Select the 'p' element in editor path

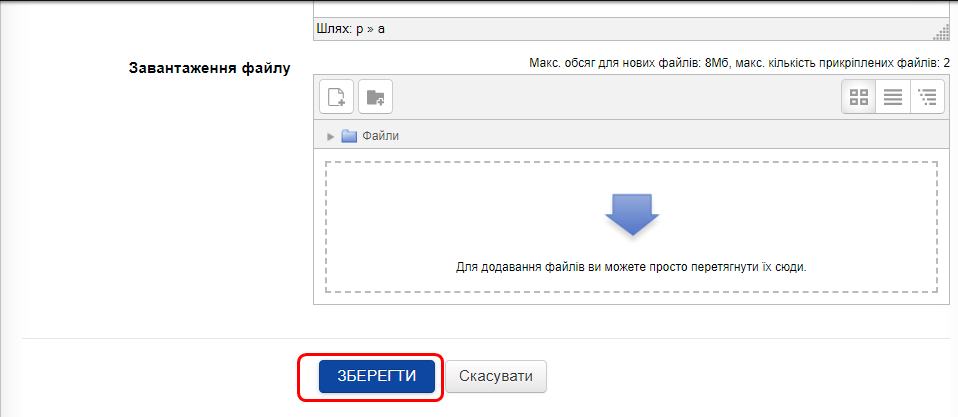360,29
